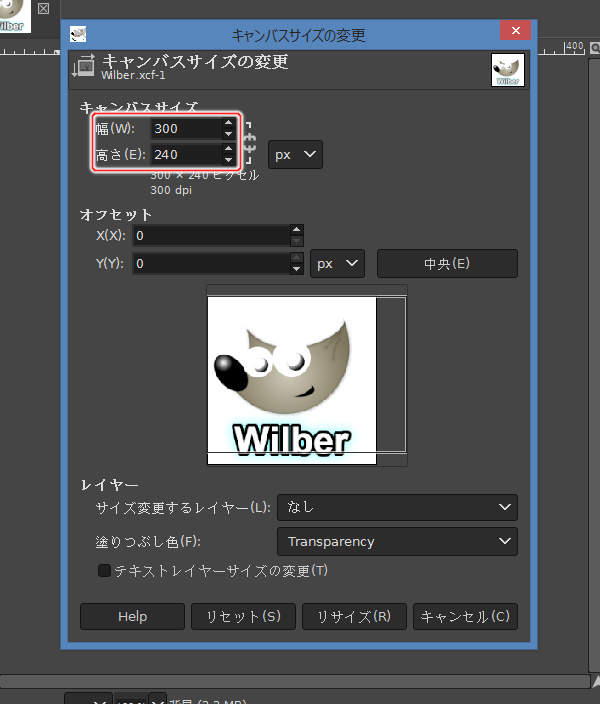
Task: Click the キャンセル(C) cancel button
Action: (x=465, y=616)
